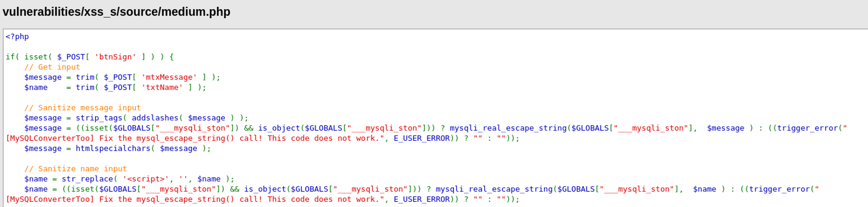Image resolution: width=868 pixels, height=207 pixels.
Task: Click the first MySQLConverterToo error message line
Action: pyautogui.click(x=263, y=138)
